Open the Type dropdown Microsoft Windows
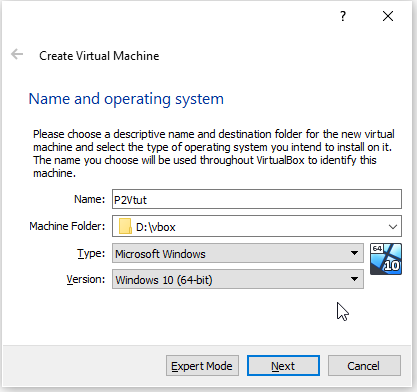417x392 pixels. pos(238,254)
